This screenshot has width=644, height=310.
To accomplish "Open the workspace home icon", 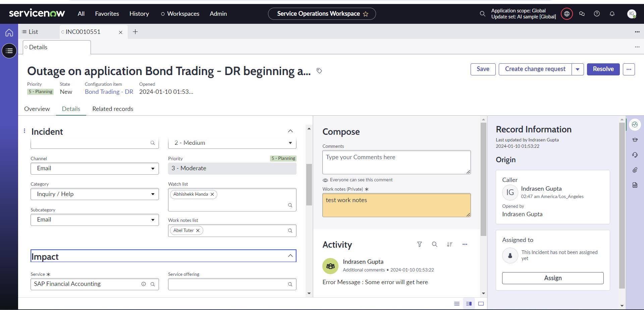I will click(9, 33).
